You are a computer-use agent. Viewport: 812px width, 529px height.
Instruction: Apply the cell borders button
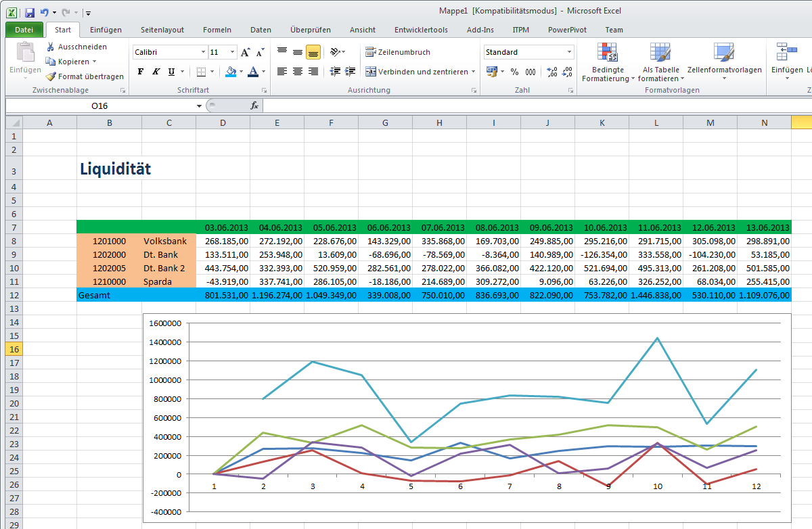coord(201,72)
